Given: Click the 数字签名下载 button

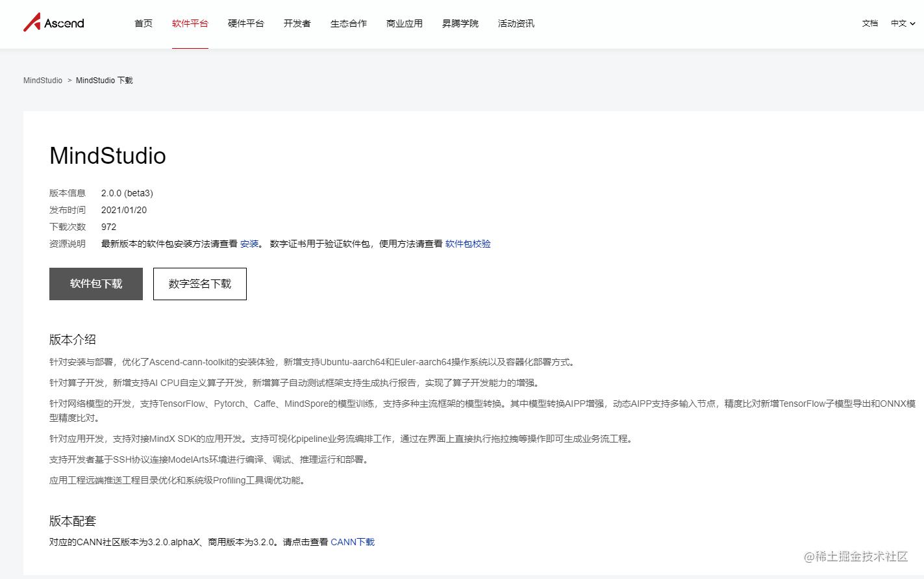Looking at the screenshot, I should pos(200,284).
